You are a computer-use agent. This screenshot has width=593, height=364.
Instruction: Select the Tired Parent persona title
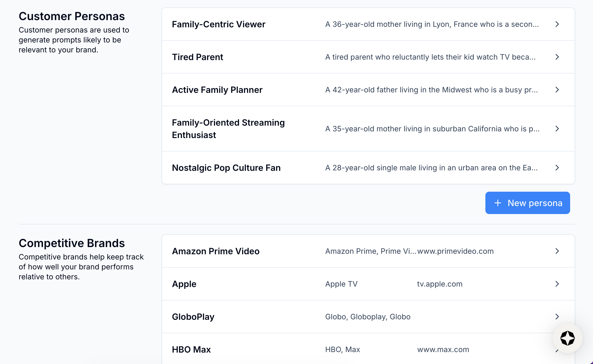click(197, 57)
